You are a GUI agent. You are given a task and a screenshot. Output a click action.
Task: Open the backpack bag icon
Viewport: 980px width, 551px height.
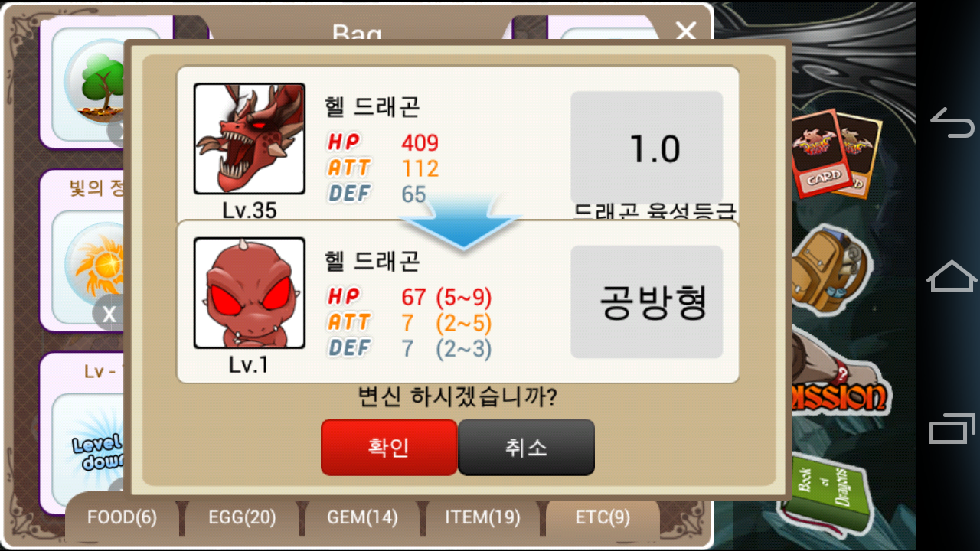click(x=831, y=269)
